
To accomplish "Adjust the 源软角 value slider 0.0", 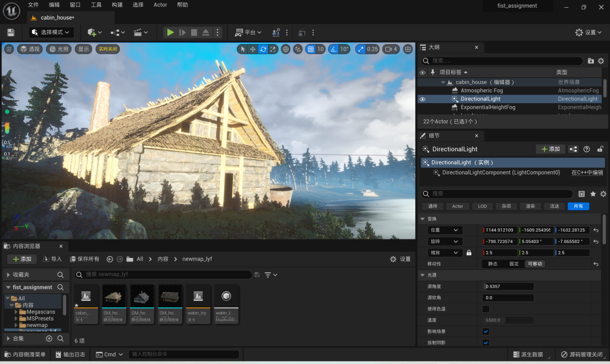I will click(x=508, y=298).
